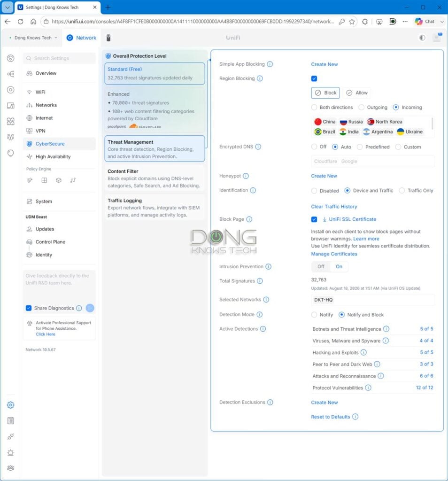
Task: Select Identification Traffic Only option
Action: [402, 191]
